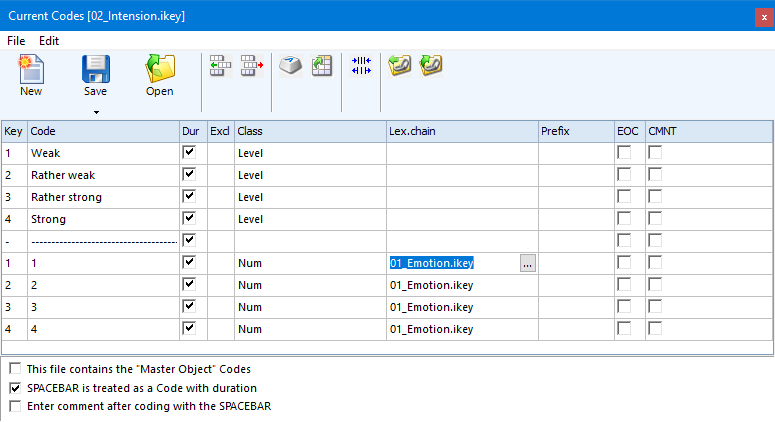Uncheck SPACEBAR treated as Code with duration

tap(15, 388)
